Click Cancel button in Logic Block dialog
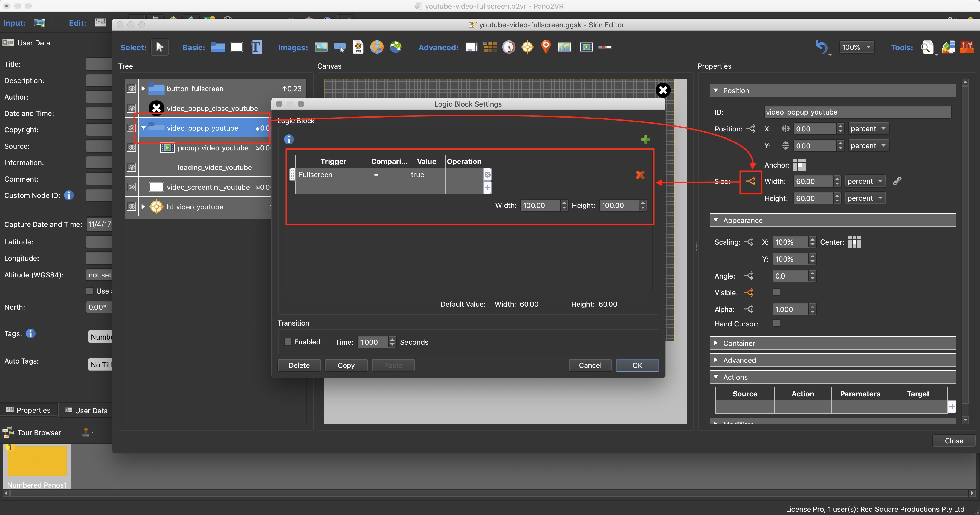Viewport: 980px width, 515px height. [589, 365]
